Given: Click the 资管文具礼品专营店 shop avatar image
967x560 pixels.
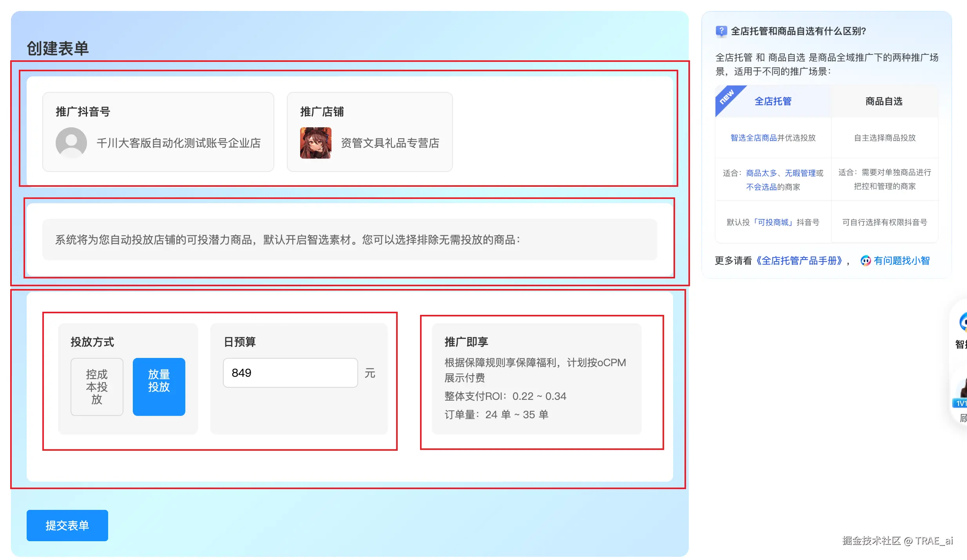Looking at the screenshot, I should pyautogui.click(x=315, y=143).
